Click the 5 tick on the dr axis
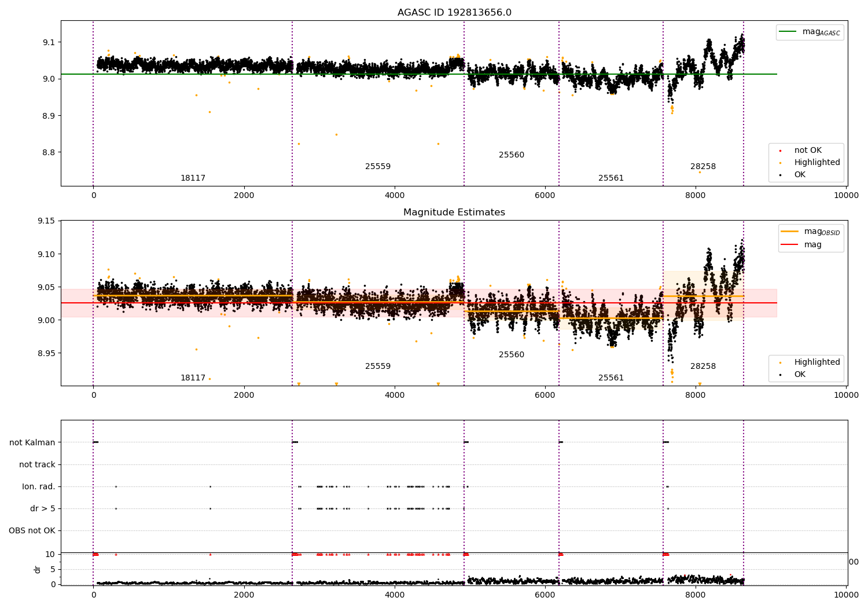This screenshot has height=608, width=868. (x=53, y=569)
